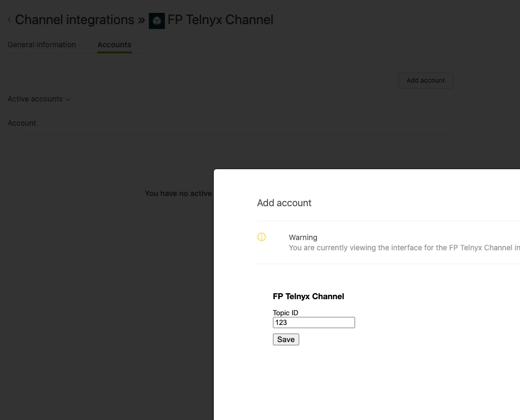Go back using the arrow before Channel integrations
Viewport: 520px width, 420px height.
pyautogui.click(x=9, y=20)
